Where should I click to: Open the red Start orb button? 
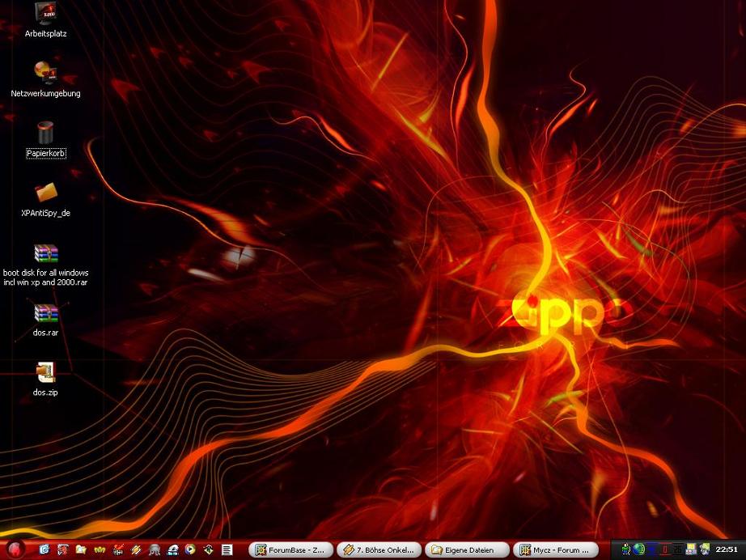pos(15,549)
